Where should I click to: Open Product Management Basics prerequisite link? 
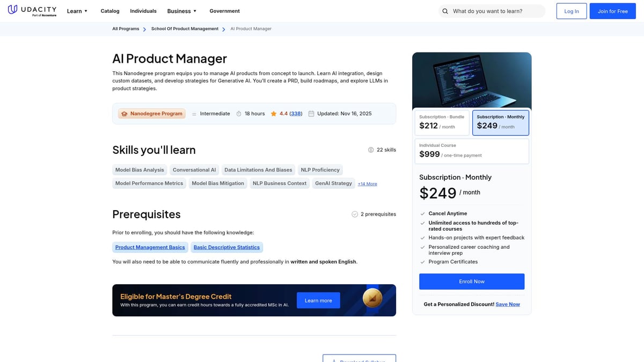click(x=150, y=247)
